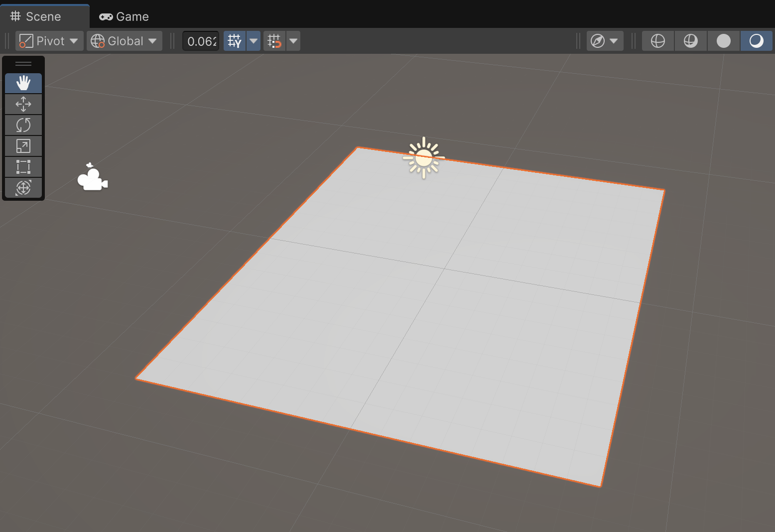Select the Move tool
The height and width of the screenshot is (532, 775).
(x=23, y=104)
